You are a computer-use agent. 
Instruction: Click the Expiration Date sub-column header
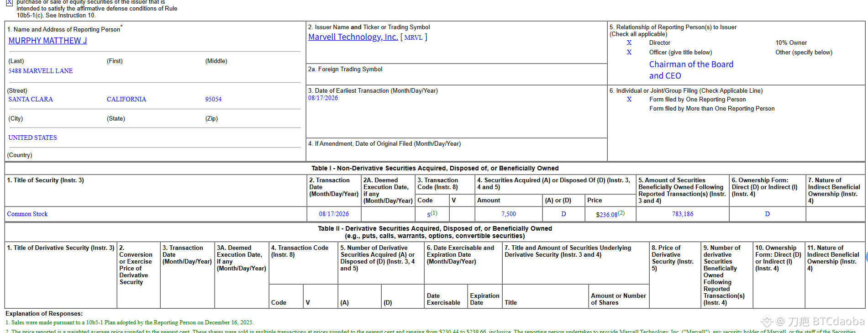point(484,299)
